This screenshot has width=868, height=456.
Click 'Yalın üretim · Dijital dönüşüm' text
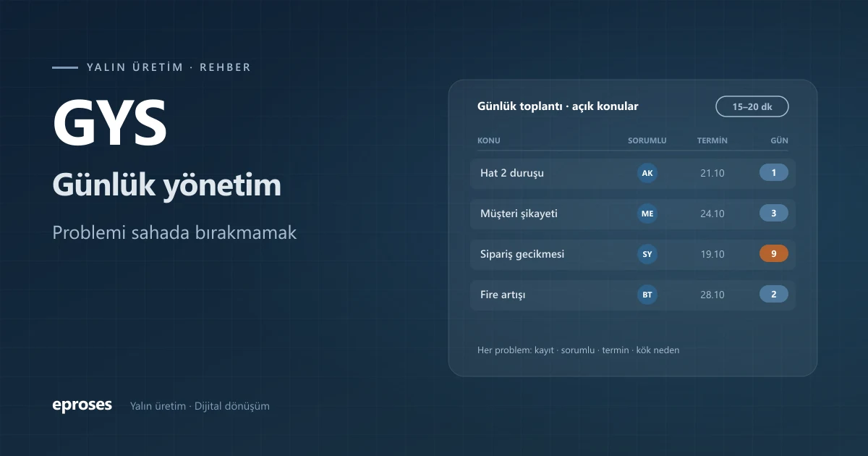tap(200, 406)
